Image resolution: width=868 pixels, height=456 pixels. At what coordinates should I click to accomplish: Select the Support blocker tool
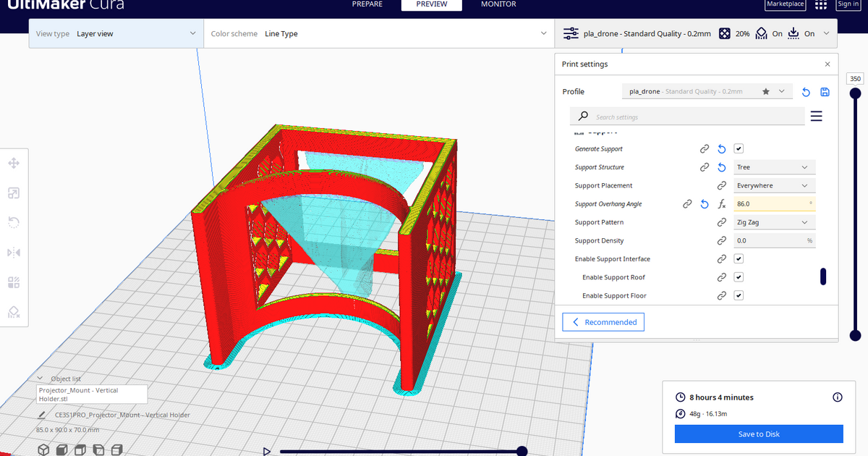(x=13, y=312)
